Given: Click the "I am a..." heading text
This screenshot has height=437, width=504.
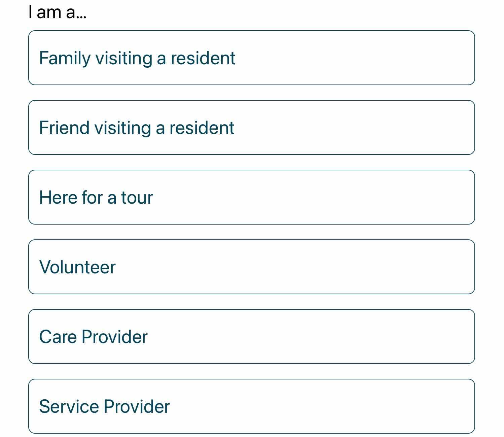Looking at the screenshot, I should pos(58,12).
